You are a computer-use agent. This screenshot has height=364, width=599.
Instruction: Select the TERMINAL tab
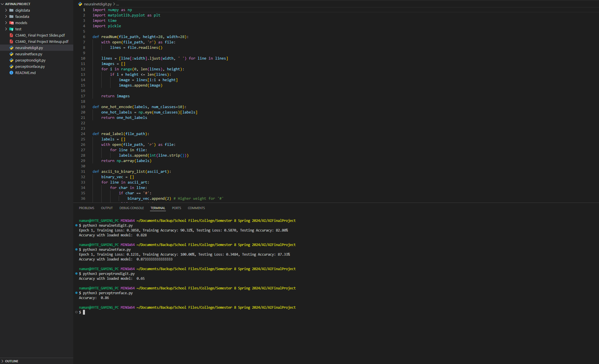pyautogui.click(x=158, y=208)
